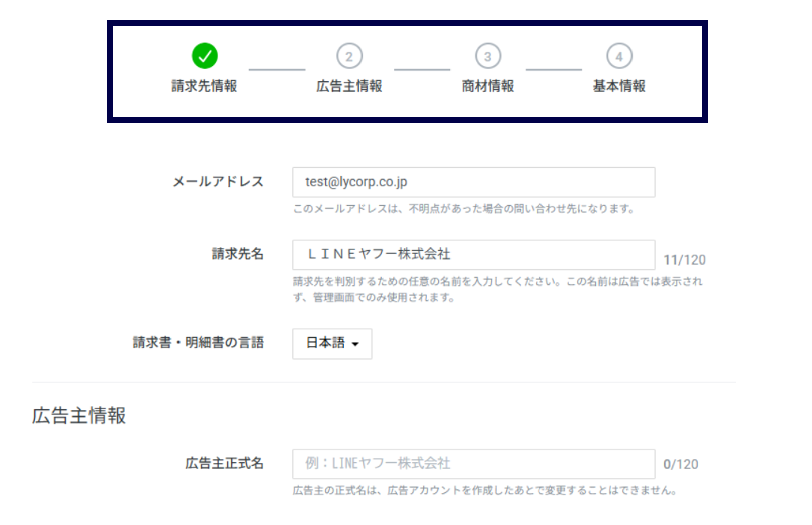Switch to the 広告主情報 step label

(x=349, y=86)
